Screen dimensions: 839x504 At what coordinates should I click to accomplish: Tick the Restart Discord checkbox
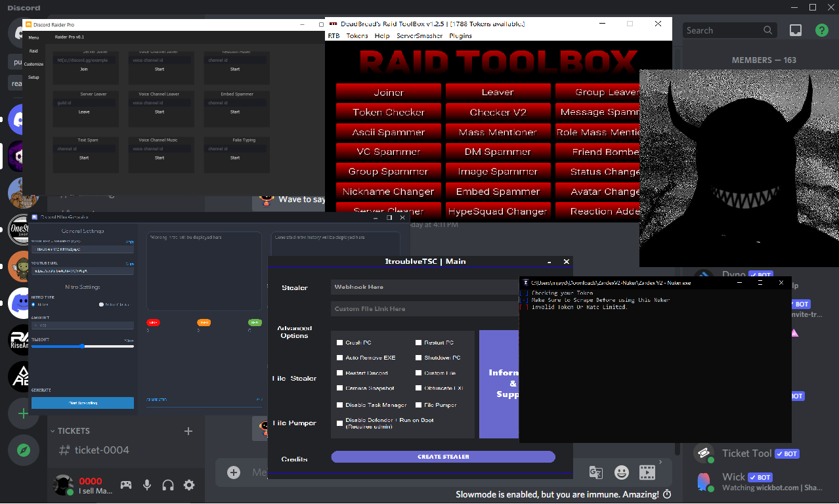pyautogui.click(x=339, y=373)
